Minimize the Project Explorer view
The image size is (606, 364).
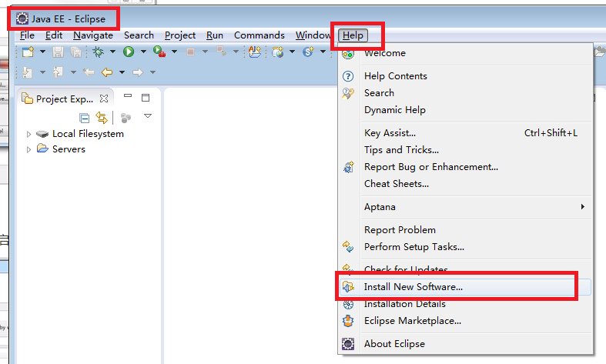[128, 95]
